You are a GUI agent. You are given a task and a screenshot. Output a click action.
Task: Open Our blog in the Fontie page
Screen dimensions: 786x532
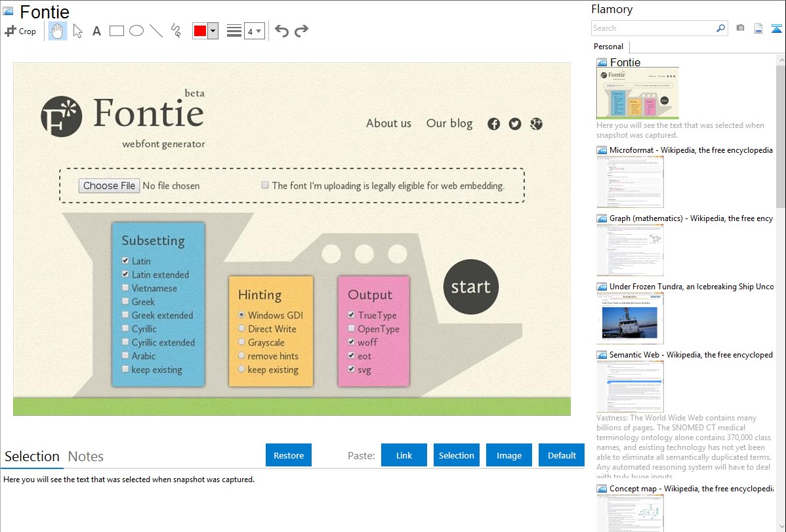click(449, 123)
